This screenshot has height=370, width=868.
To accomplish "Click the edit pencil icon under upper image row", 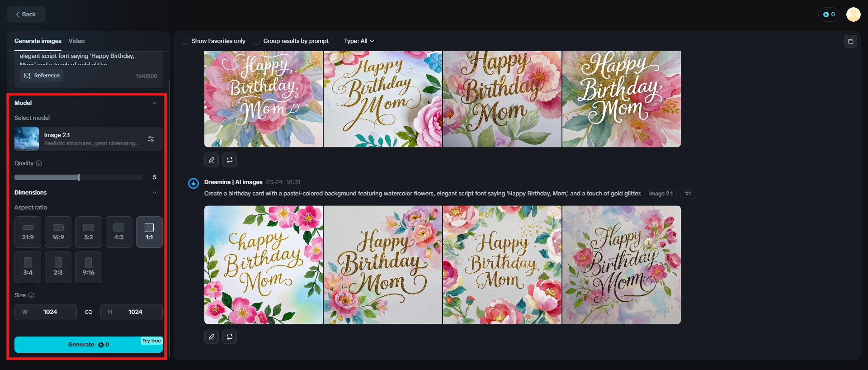I will click(212, 160).
